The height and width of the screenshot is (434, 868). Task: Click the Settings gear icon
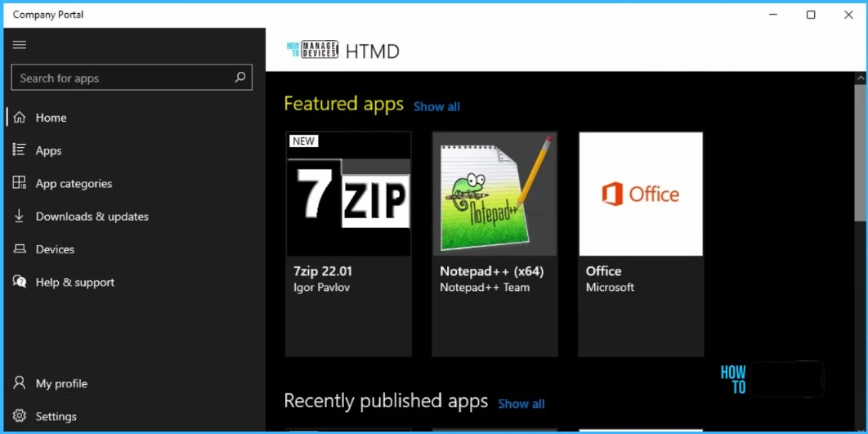coord(20,416)
